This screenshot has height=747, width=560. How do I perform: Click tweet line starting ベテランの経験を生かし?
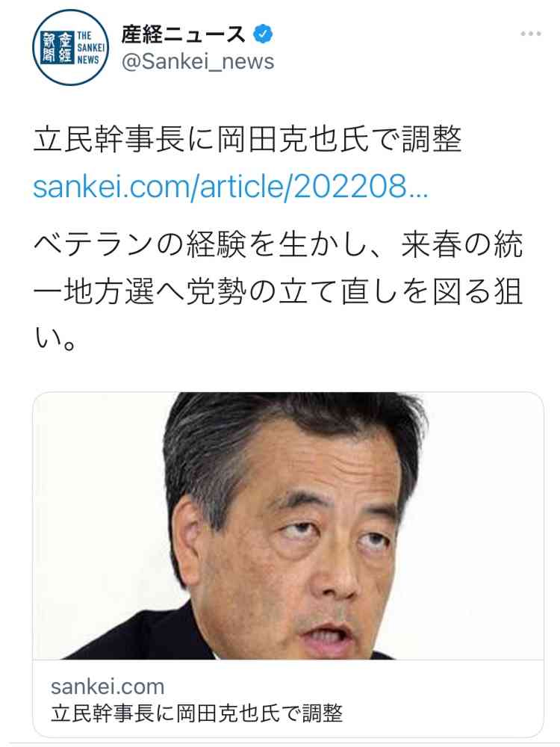point(278,244)
